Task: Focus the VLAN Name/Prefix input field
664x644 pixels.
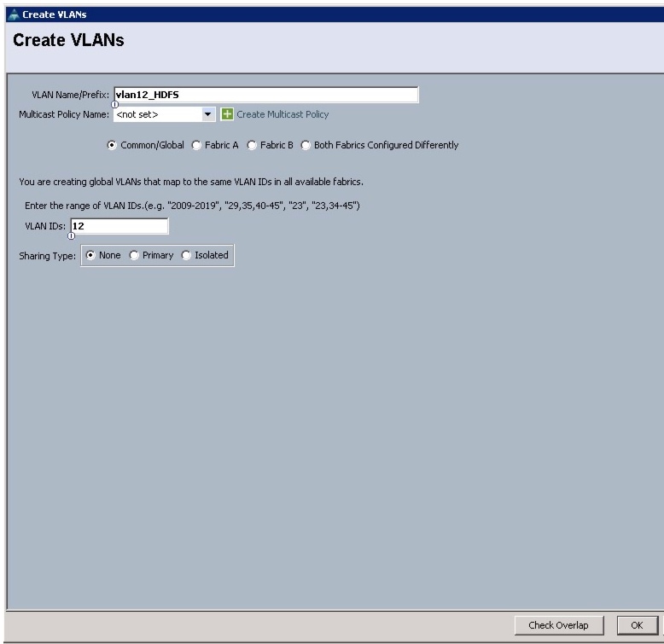Action: click(266, 95)
